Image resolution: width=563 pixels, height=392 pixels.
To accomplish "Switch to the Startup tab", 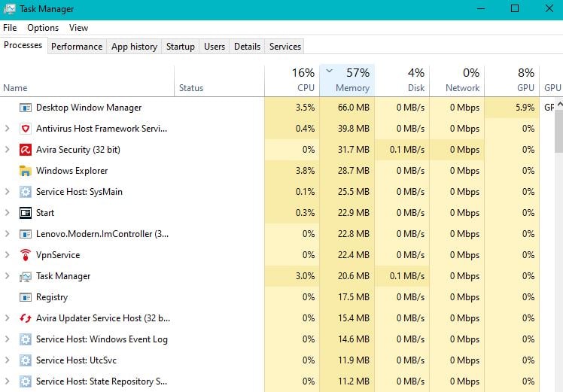I will tap(180, 47).
